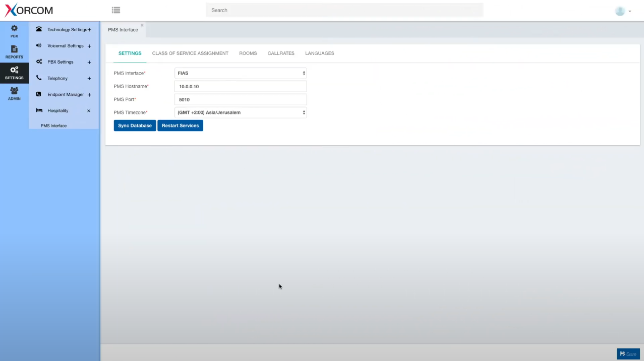Viewport: 644px width, 361px height.
Task: Open the PMS Interface type dropdown
Action: [240, 73]
